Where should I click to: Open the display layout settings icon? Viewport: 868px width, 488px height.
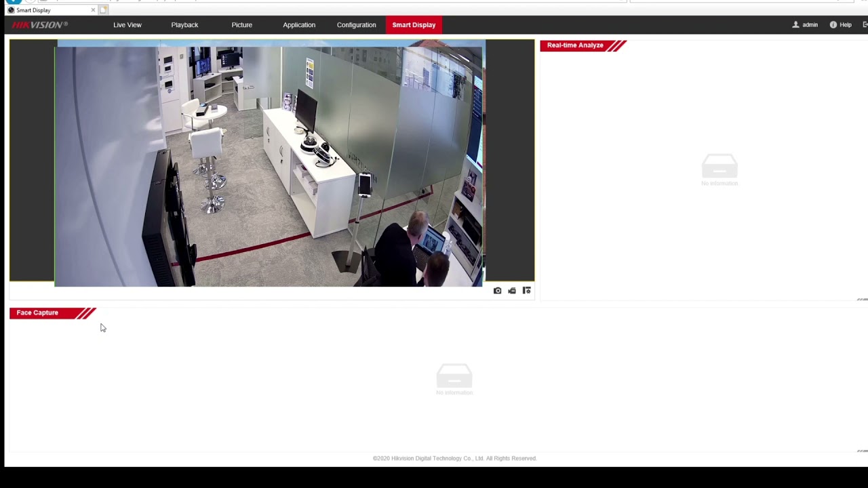pyautogui.click(x=527, y=291)
